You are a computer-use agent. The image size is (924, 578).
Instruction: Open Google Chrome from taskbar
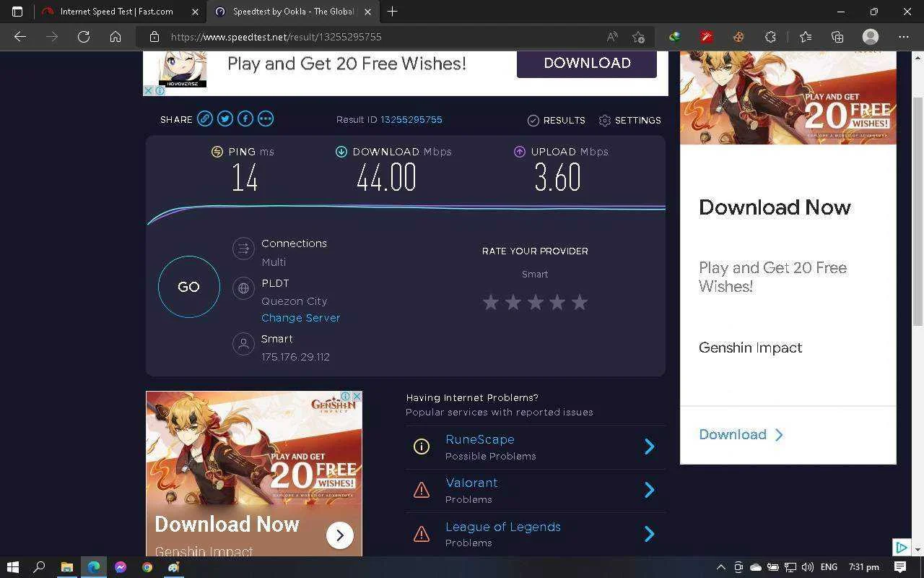coord(147,567)
